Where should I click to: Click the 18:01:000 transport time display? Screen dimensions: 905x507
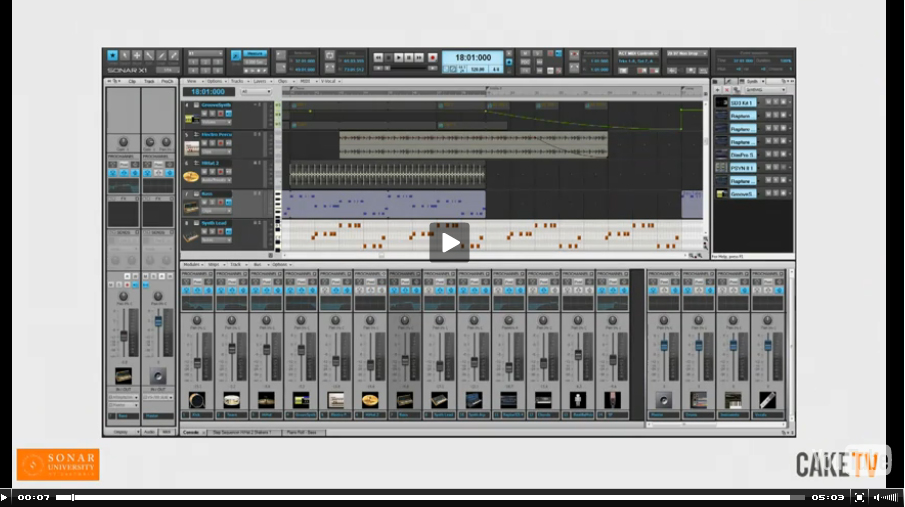[x=473, y=58]
